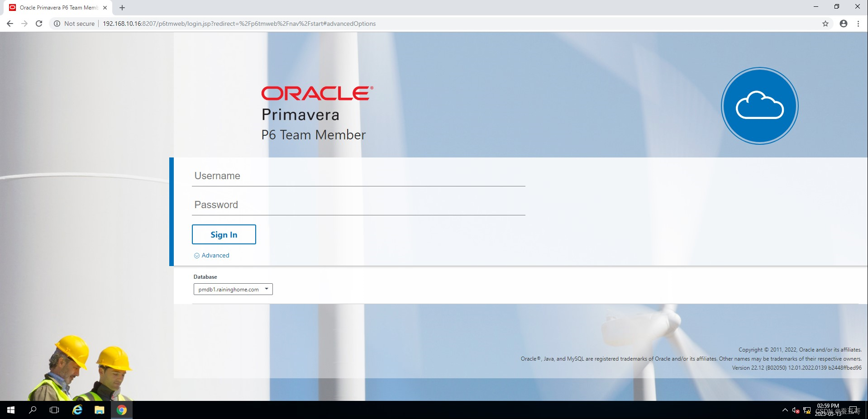Expand hidden icons in the system tray

pyautogui.click(x=785, y=410)
